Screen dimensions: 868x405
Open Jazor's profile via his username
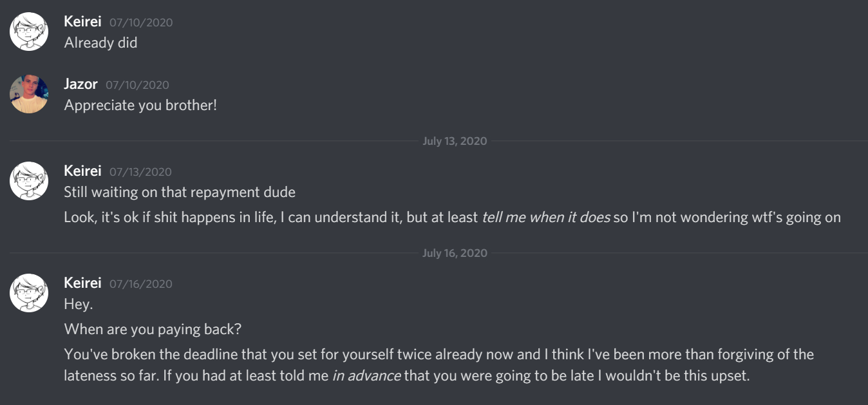click(81, 84)
